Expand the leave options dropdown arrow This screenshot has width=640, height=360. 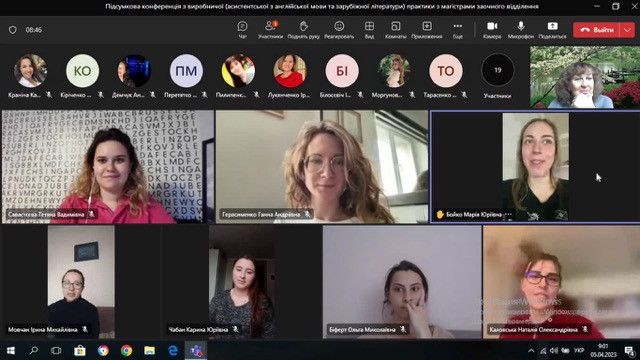tap(627, 30)
